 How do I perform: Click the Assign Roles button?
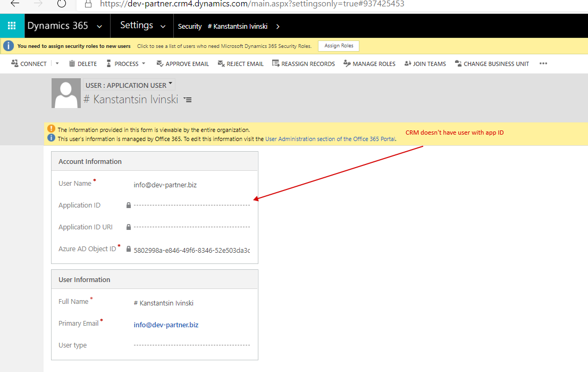coord(339,46)
